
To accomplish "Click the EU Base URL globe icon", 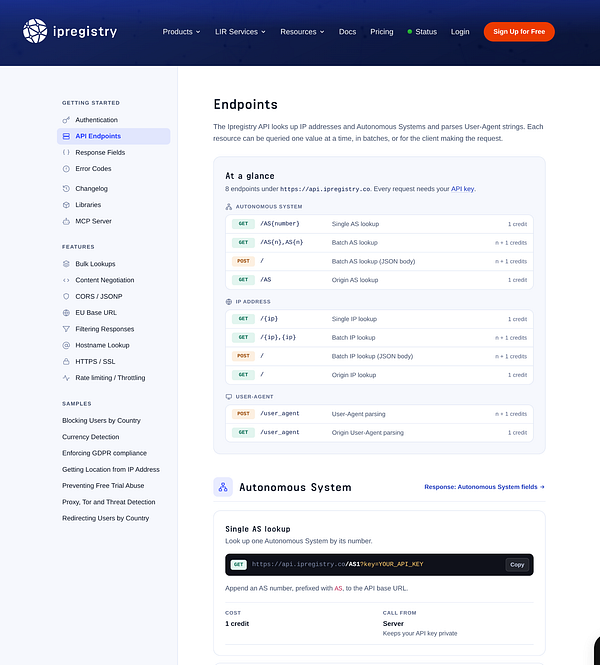I will click(x=66, y=313).
